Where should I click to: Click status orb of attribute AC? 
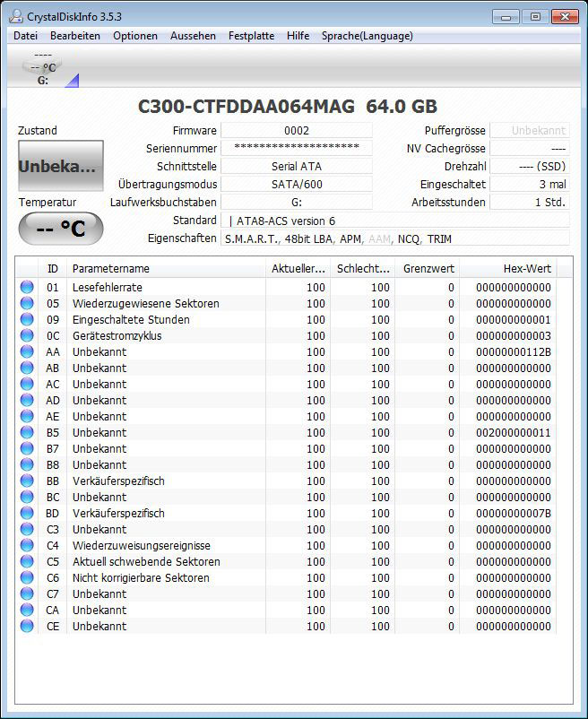(x=27, y=384)
